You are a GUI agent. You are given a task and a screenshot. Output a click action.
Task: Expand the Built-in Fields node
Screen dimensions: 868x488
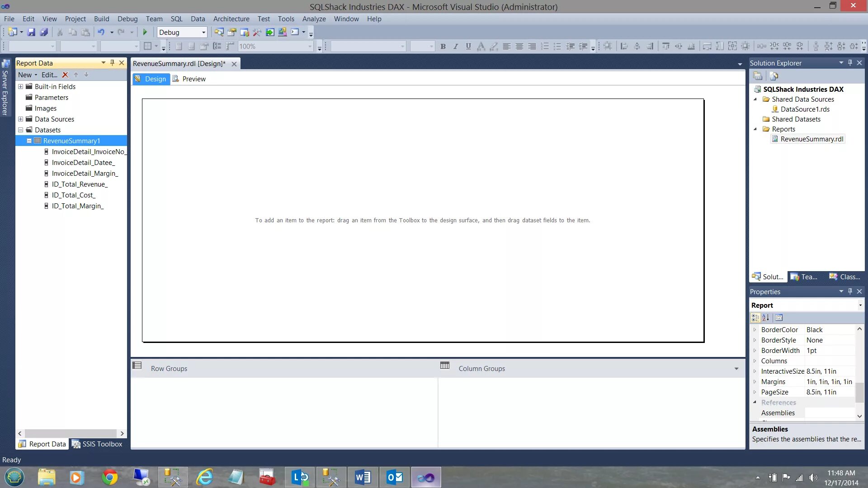(x=20, y=86)
